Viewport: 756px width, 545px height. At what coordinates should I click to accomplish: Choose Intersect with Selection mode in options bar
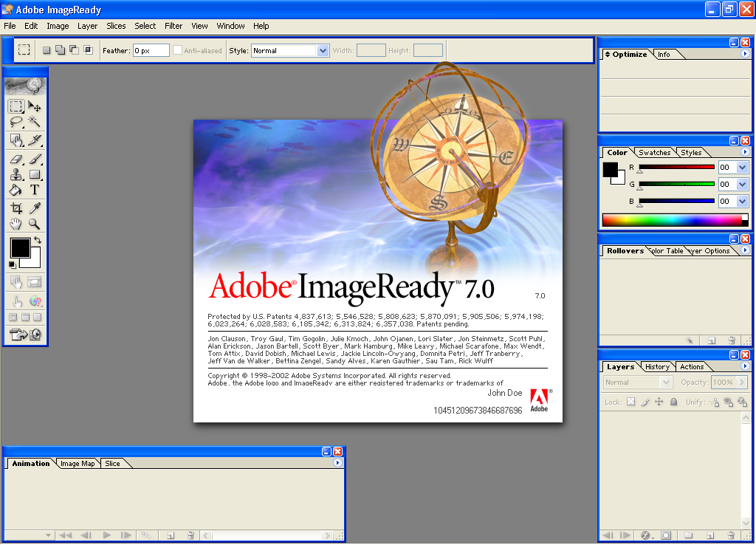point(89,50)
